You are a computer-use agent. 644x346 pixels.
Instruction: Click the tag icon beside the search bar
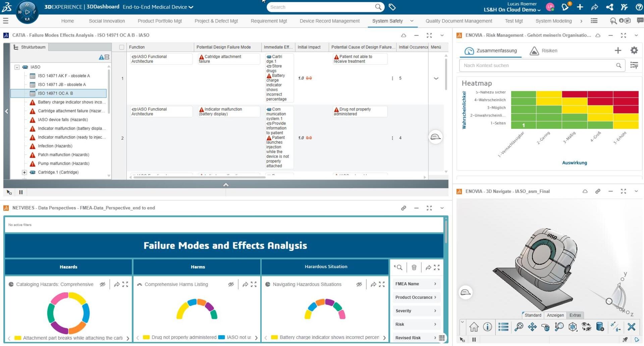(392, 7)
